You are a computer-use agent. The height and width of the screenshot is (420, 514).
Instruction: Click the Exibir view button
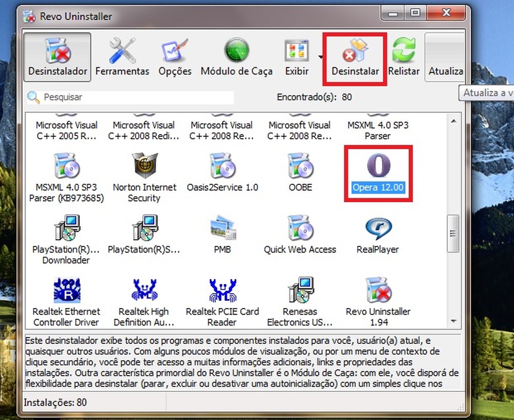tap(297, 57)
